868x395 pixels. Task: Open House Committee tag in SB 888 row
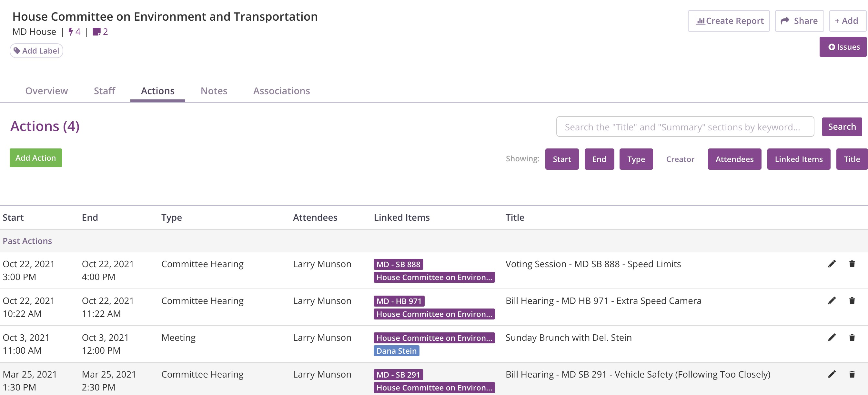[x=434, y=278]
